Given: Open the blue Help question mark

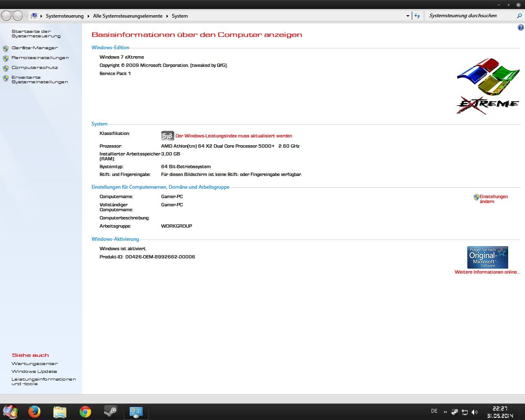Looking at the screenshot, I should (520, 28).
